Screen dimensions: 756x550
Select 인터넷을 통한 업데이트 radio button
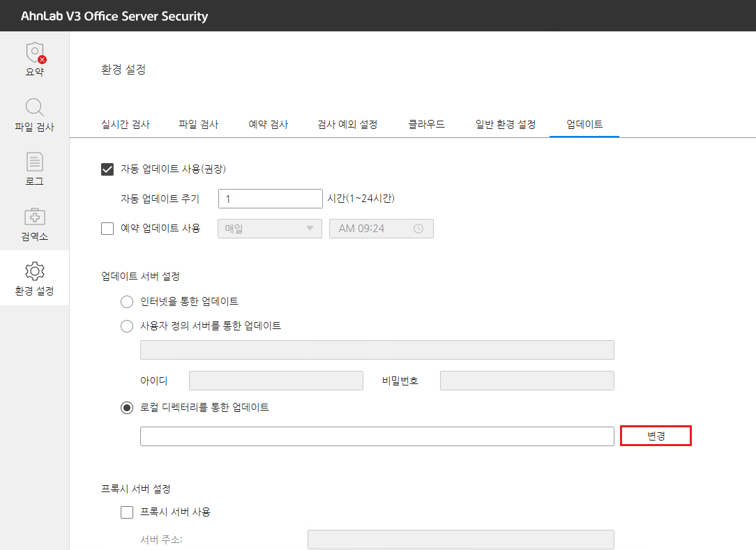pos(127,302)
